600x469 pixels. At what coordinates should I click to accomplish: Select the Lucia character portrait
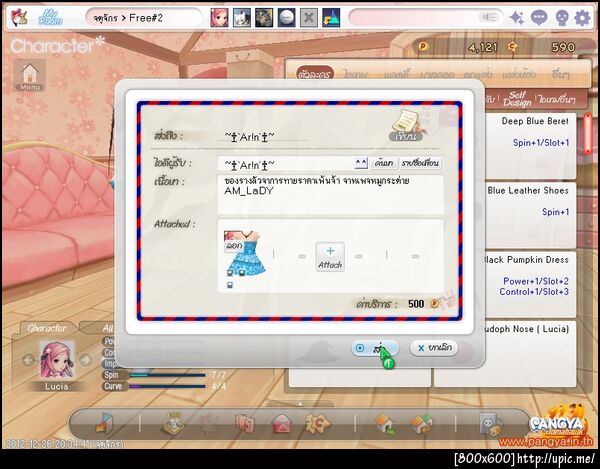(57, 360)
